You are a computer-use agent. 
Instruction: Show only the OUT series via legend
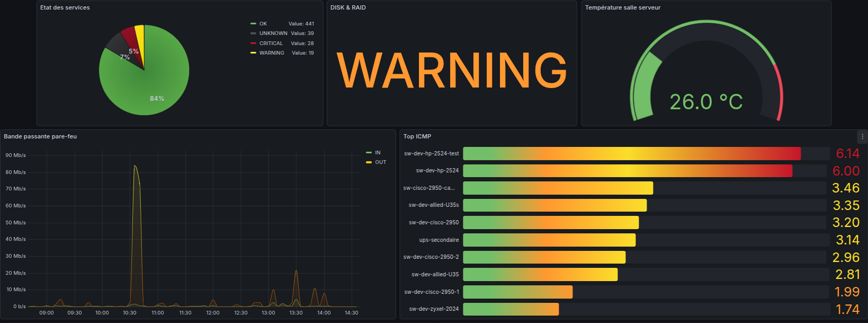[380, 162]
